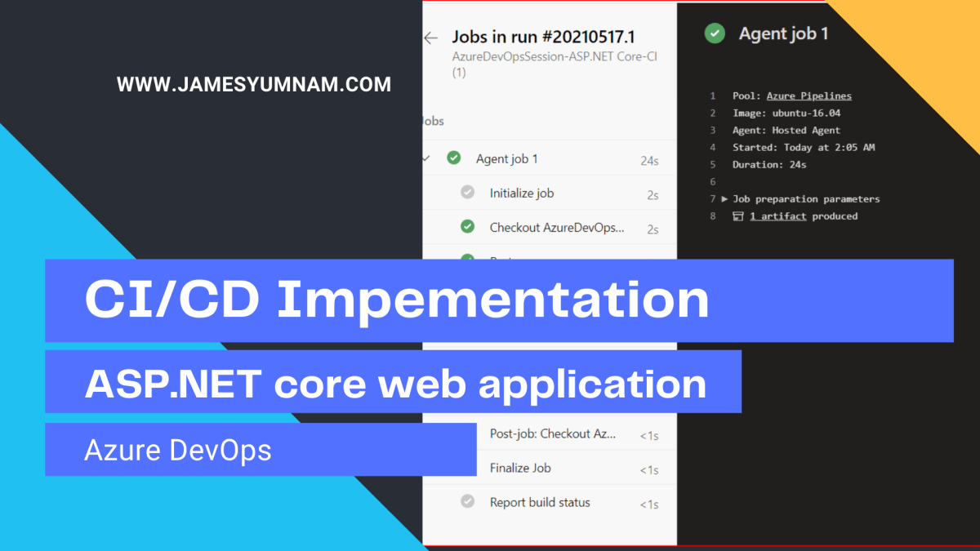Click green success icon beside Agent job 1
Viewport: 980px width, 551px height.
click(455, 158)
